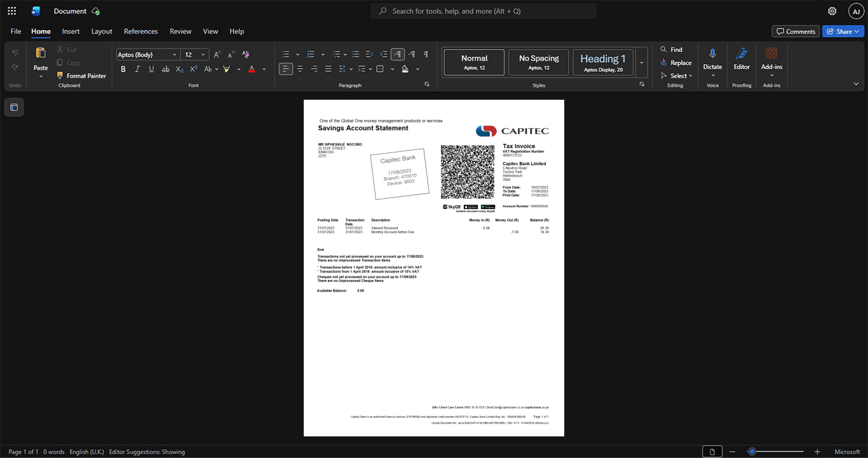Apply superscript formatting
868x458 pixels.
click(194, 69)
